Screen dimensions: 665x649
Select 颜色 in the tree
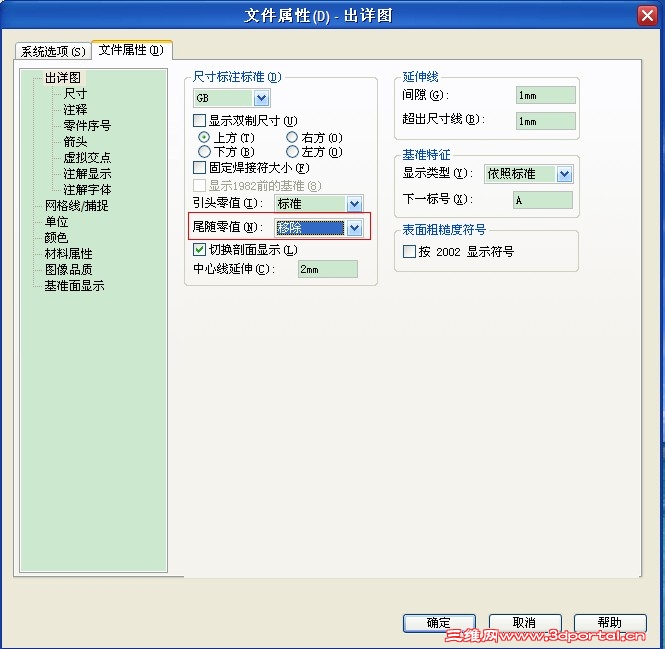click(56, 238)
